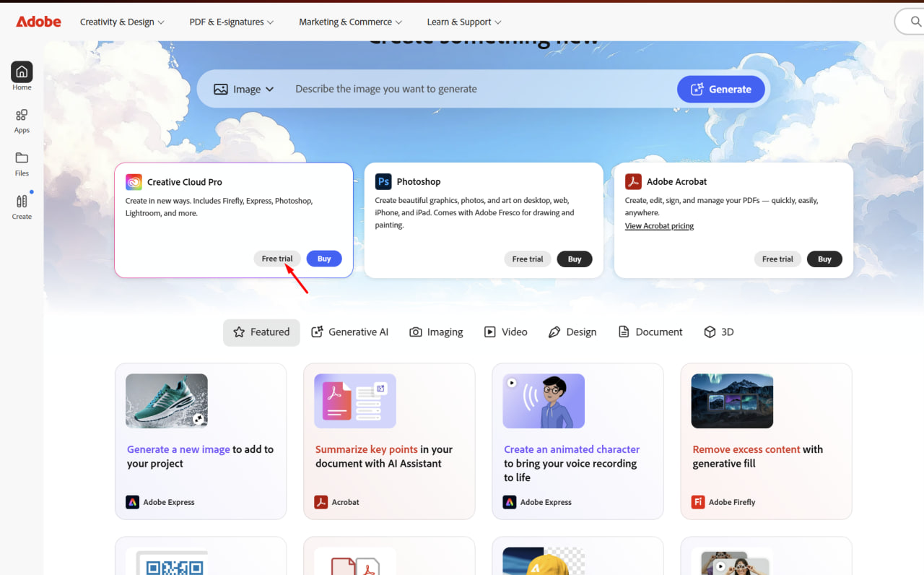Start Creative Cloud Pro free trial
The width and height of the screenshot is (924, 575).
coord(277,259)
